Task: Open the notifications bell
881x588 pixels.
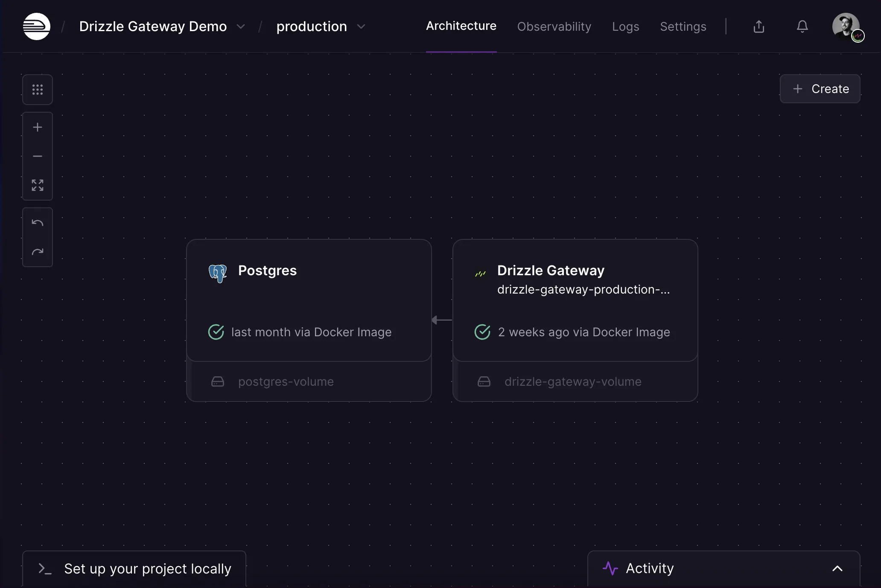Action: tap(802, 26)
